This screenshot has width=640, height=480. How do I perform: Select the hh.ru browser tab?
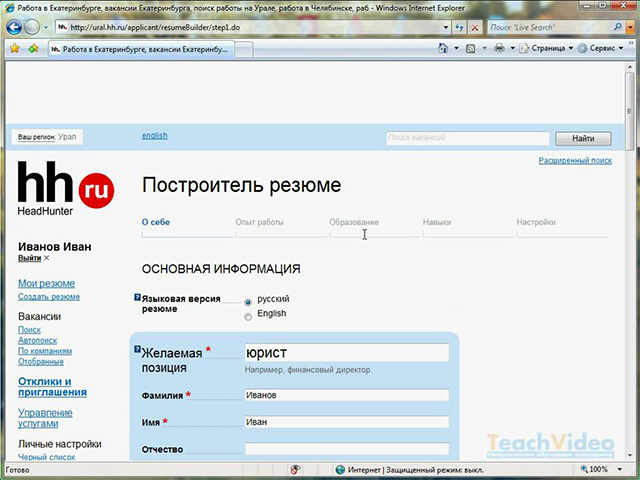coord(141,49)
